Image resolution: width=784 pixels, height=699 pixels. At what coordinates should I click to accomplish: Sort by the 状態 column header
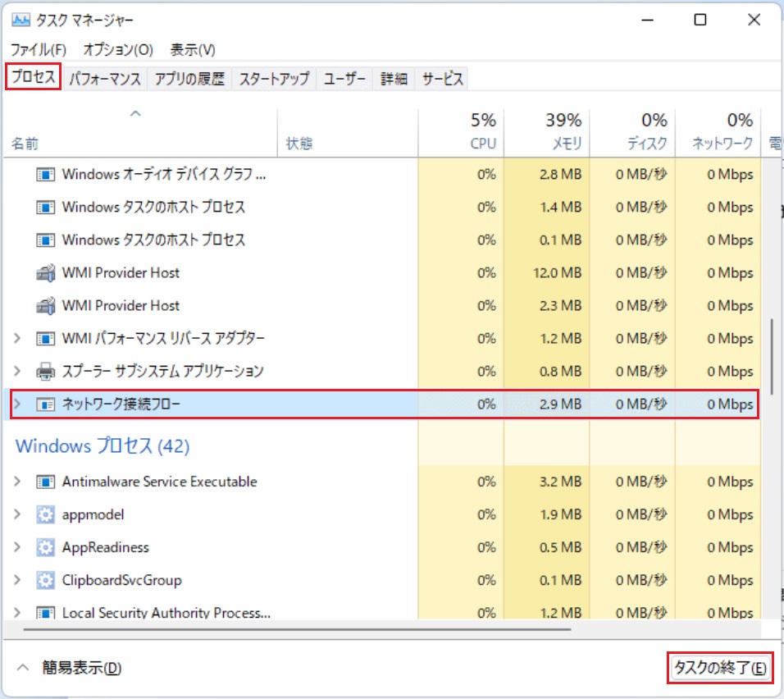coord(348,132)
